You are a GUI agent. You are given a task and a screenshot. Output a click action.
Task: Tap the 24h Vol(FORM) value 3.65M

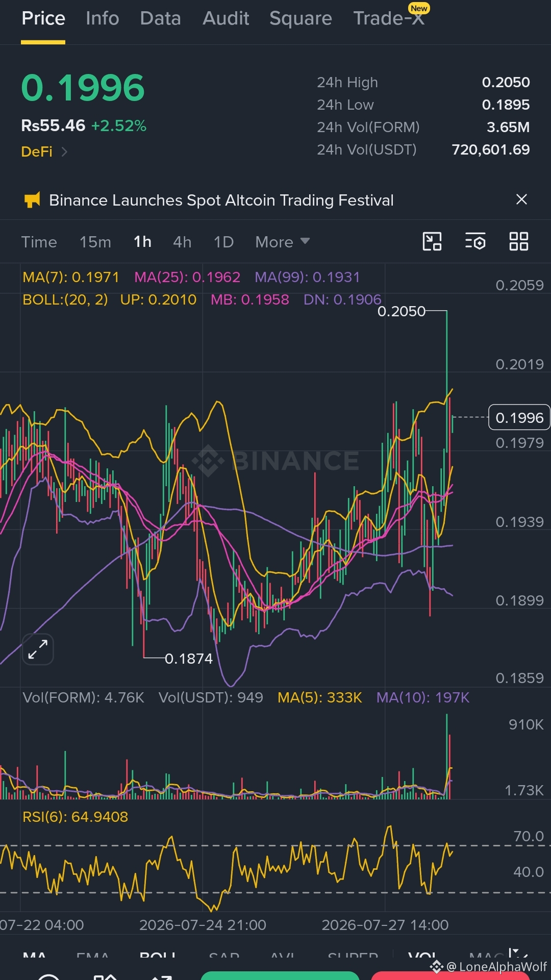coord(508,127)
